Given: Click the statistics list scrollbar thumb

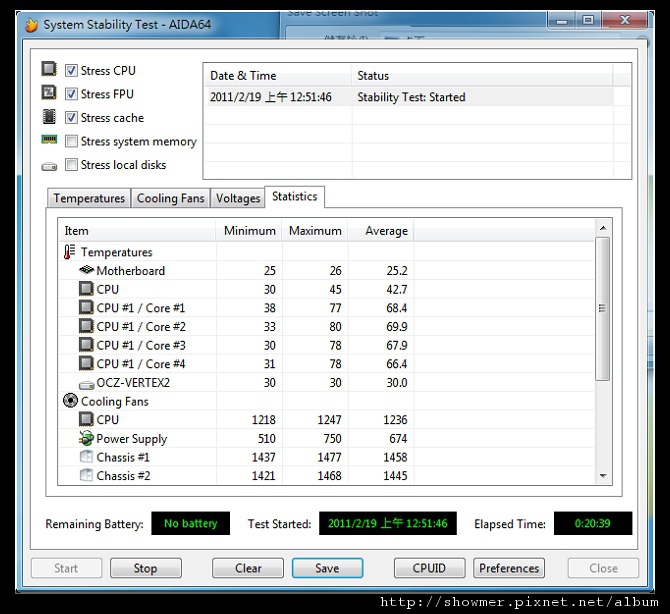Looking at the screenshot, I should [602, 308].
